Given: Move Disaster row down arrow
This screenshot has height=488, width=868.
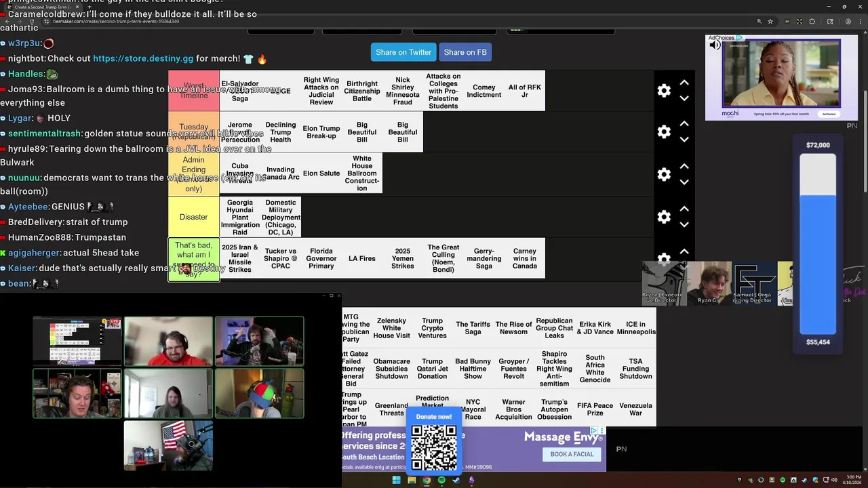Looking at the screenshot, I should (684, 224).
